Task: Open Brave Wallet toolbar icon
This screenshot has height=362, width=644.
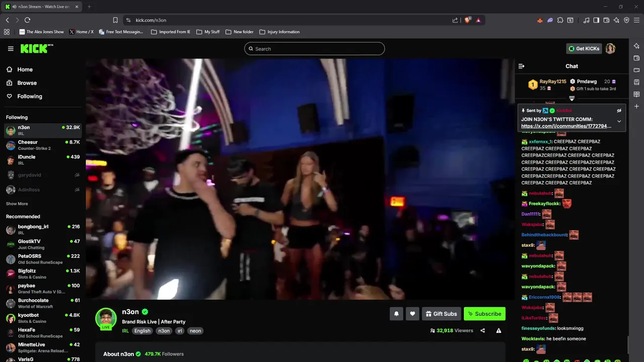Action: tap(606, 20)
